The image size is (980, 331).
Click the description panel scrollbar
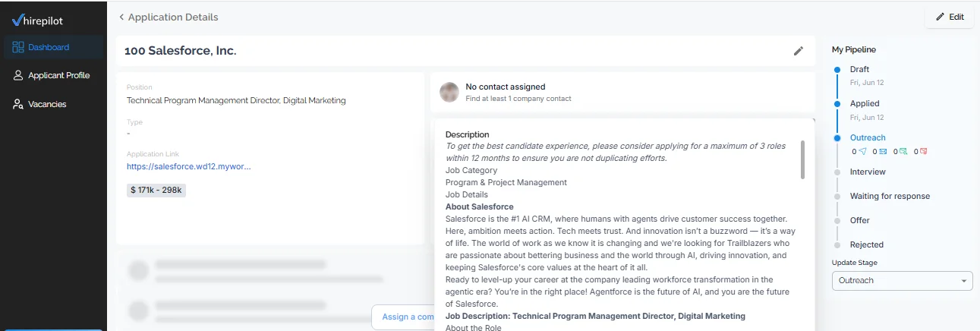tap(802, 159)
